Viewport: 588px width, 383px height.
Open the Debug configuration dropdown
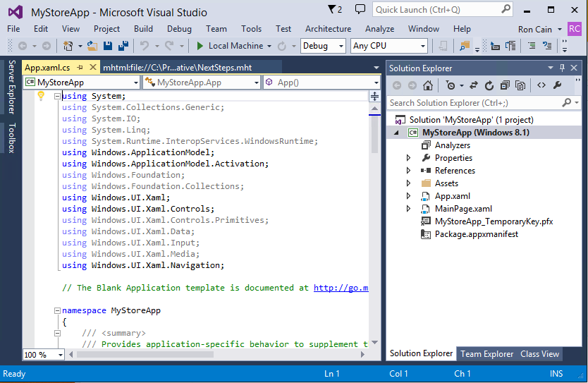click(x=322, y=46)
